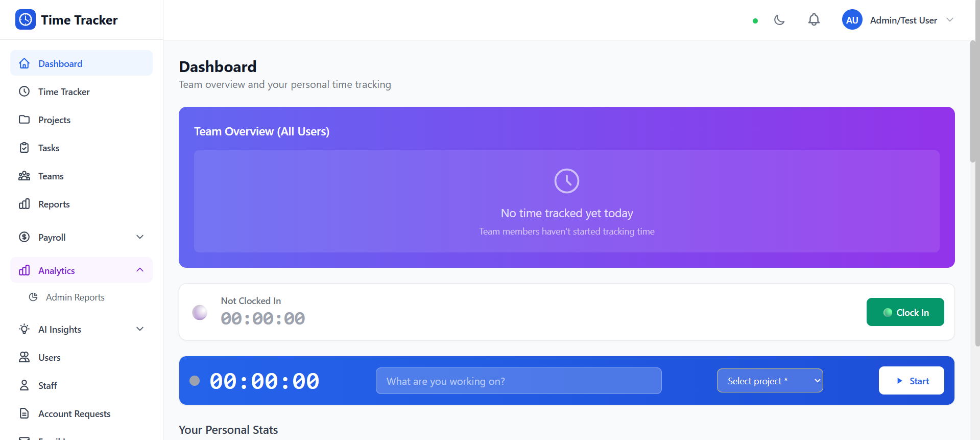Expand the Payroll section
The width and height of the screenshot is (980, 440).
coord(139,237)
